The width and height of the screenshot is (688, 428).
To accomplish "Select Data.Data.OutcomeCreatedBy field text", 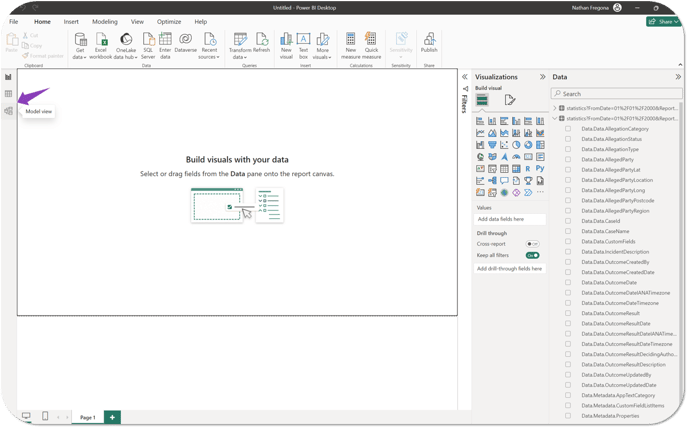I will click(615, 262).
